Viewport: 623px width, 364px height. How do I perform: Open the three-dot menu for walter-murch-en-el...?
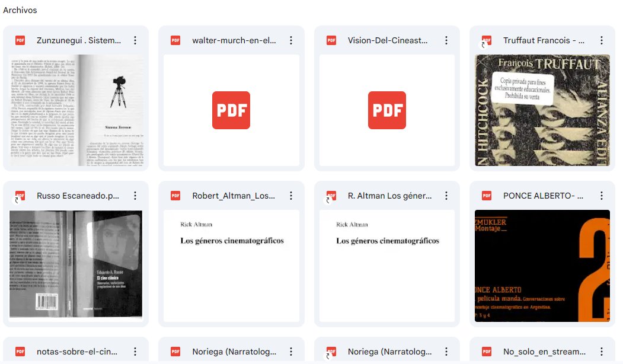coord(291,40)
